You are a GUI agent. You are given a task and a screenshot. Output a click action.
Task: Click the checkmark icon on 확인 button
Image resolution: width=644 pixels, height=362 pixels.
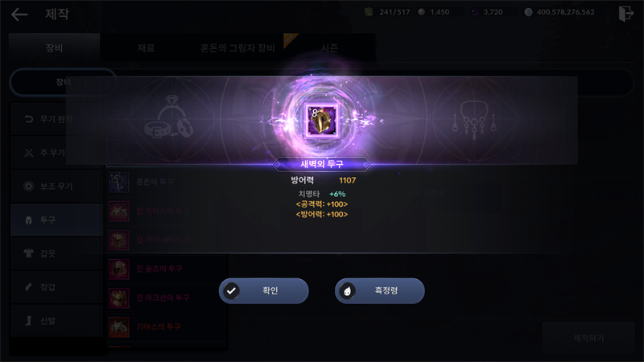232,291
